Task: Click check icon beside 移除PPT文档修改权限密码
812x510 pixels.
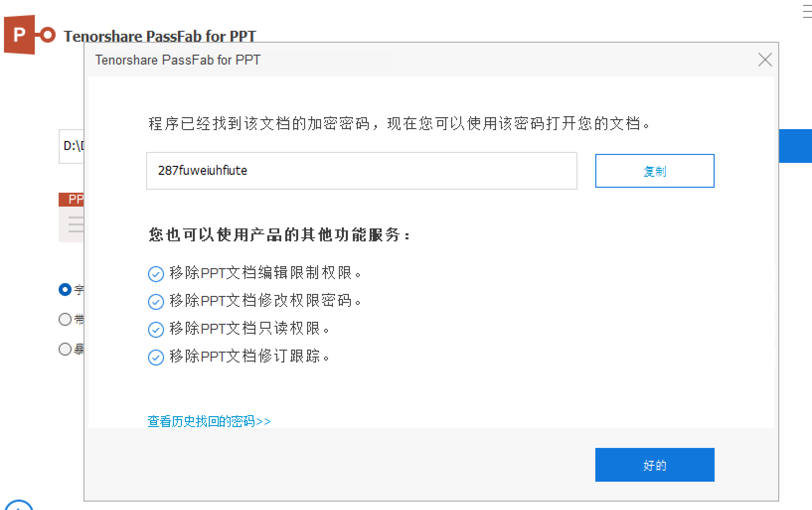Action: coord(156,301)
